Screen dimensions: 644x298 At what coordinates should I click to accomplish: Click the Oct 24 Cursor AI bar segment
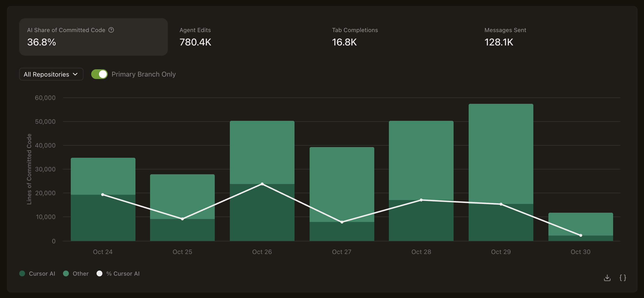pos(103,218)
